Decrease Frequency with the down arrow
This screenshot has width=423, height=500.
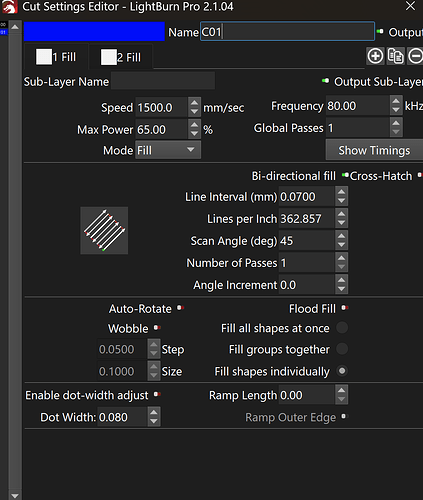coord(396,110)
